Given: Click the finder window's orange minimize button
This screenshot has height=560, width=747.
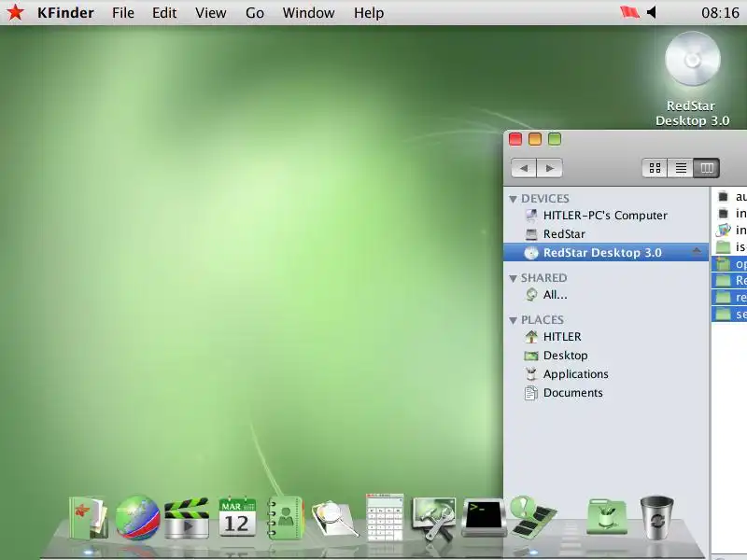Looking at the screenshot, I should [x=534, y=139].
